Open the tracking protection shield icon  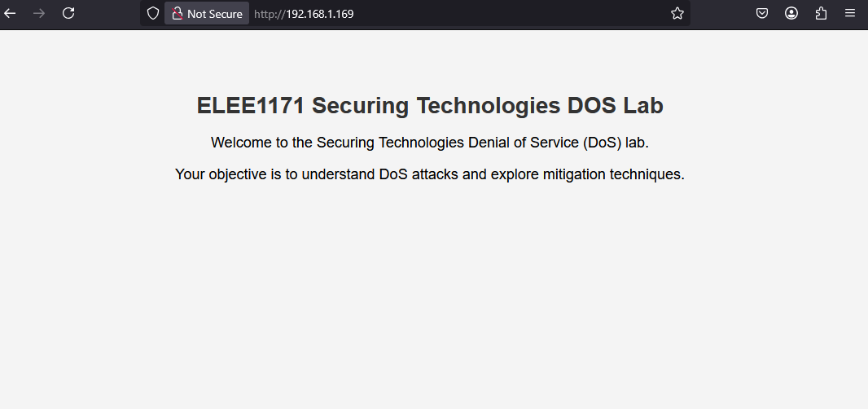click(153, 13)
